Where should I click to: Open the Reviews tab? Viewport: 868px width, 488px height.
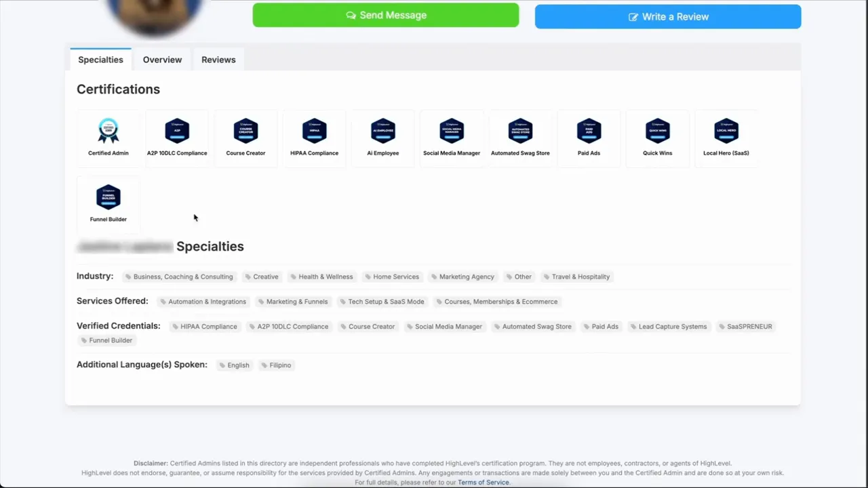pos(218,60)
